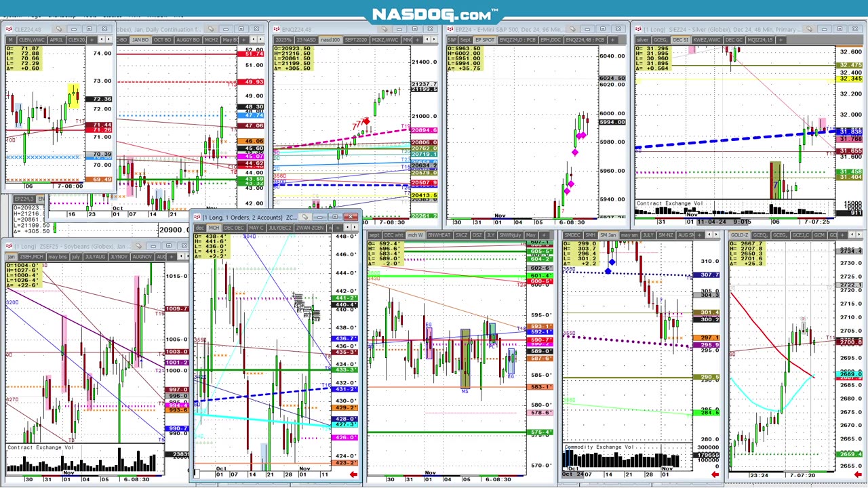Add a new tab in the SIEZ24 Silver window
This screenshot has width=868, height=488.
click(781, 40)
